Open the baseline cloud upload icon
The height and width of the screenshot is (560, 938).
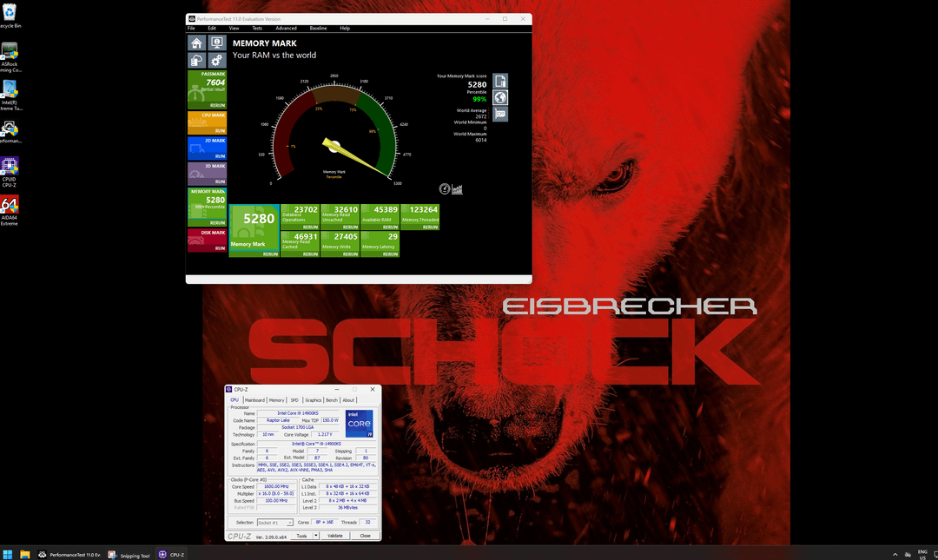tap(196, 61)
